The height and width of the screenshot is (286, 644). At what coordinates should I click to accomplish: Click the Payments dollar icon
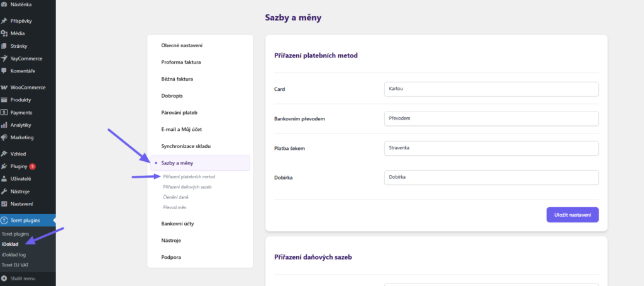4,112
